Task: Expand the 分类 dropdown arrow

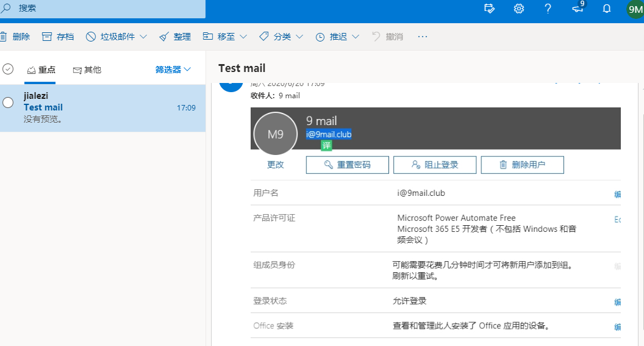Action: [299, 37]
